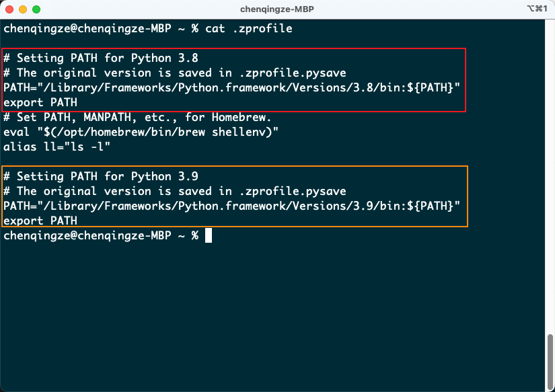Click the '# Setting PATH for Python 3.8' comment

coord(101,58)
